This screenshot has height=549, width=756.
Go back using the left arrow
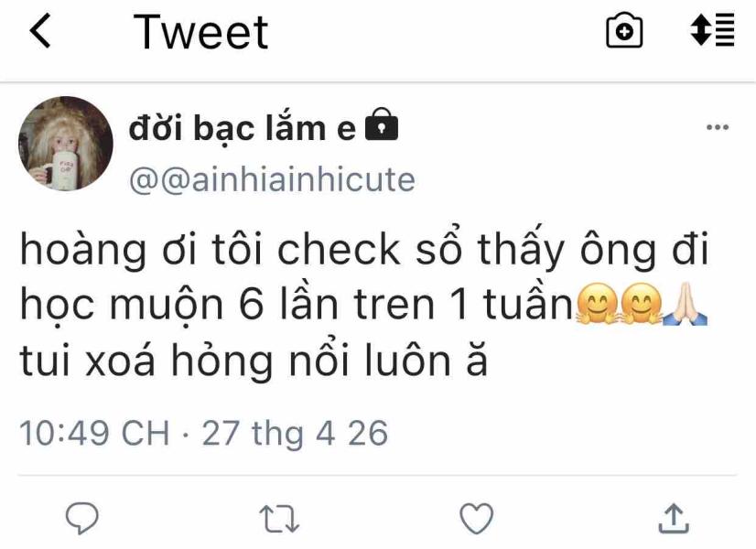(x=40, y=31)
